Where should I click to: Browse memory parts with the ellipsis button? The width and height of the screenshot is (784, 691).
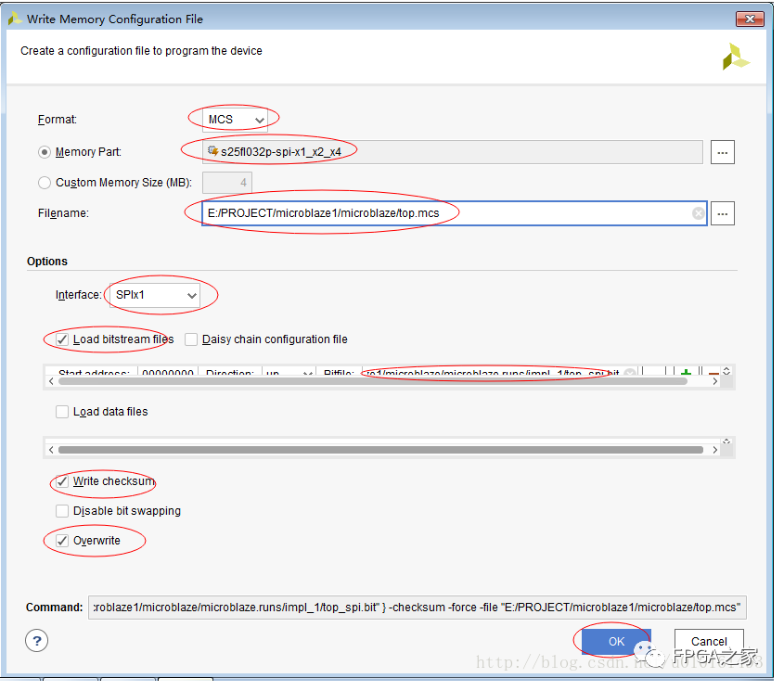tap(722, 152)
